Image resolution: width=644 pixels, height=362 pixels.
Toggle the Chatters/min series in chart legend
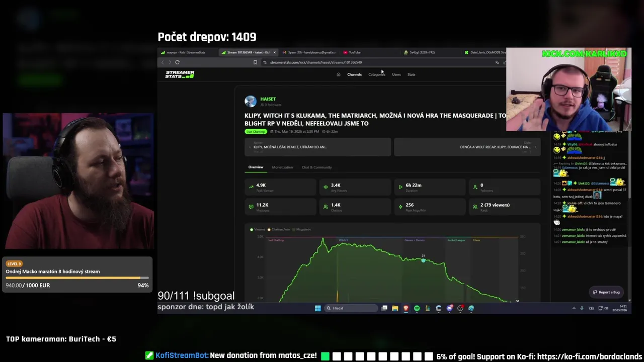tap(279, 229)
